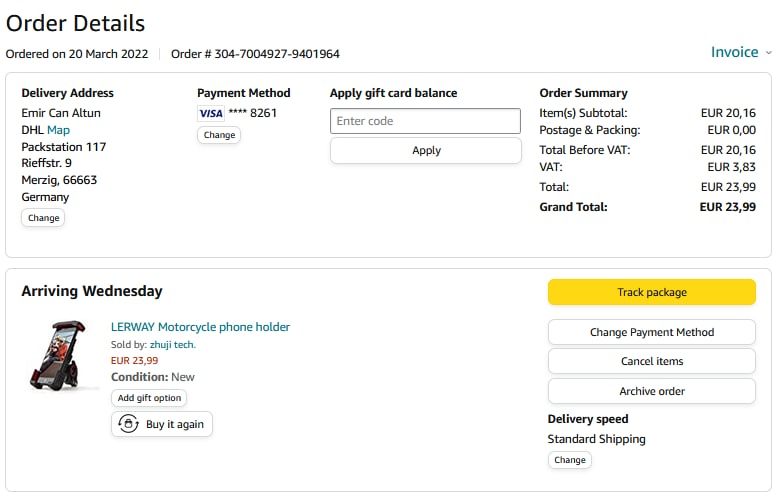Open the LERWAY Motorcycle phone holder link

(200, 327)
